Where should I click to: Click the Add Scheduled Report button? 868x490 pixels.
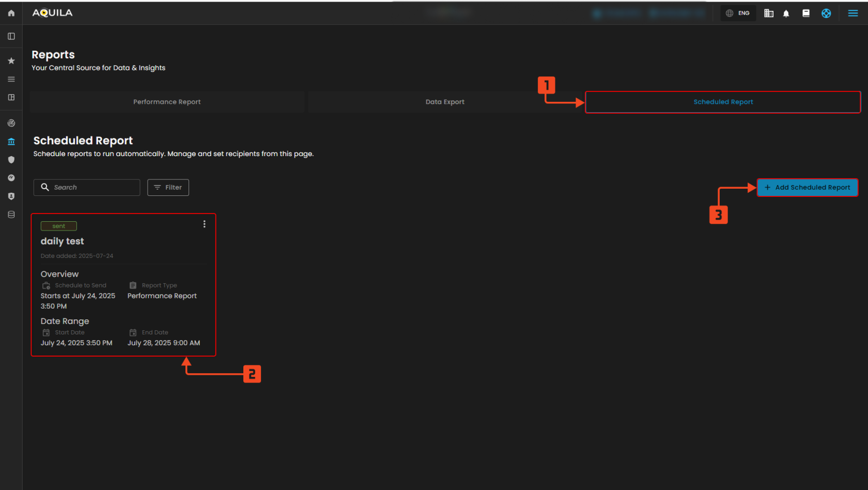click(807, 188)
